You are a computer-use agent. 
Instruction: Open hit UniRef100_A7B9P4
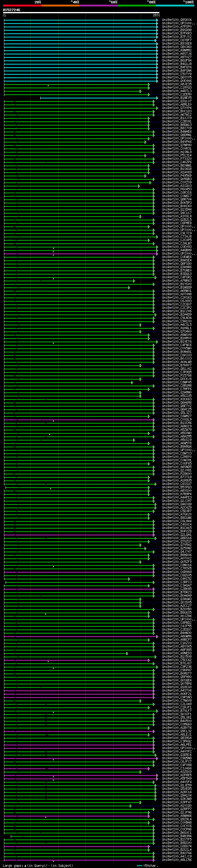coord(177,494)
